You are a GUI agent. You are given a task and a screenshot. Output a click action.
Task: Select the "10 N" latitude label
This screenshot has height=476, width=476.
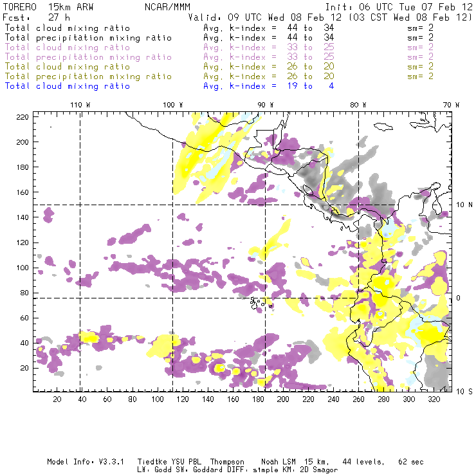tap(464, 205)
